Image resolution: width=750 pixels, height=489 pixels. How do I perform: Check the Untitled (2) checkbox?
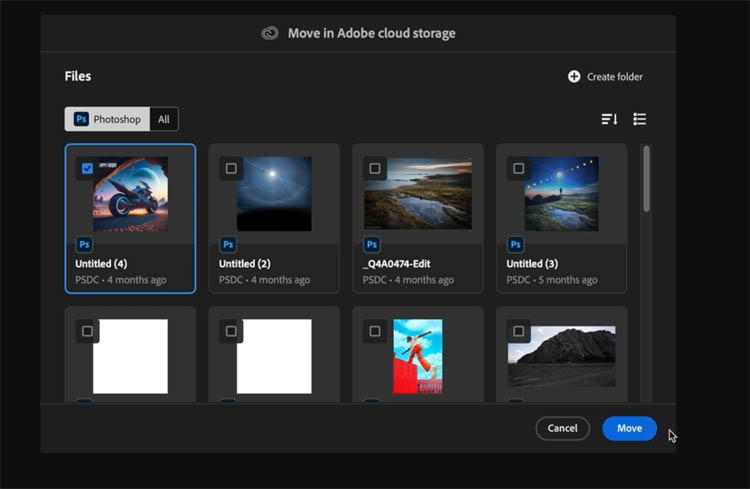pos(231,168)
